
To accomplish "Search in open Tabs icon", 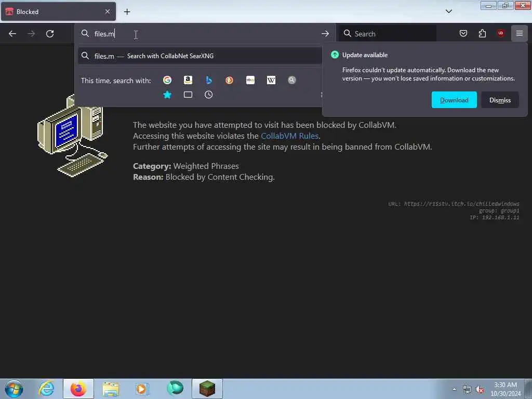I will tap(188, 95).
